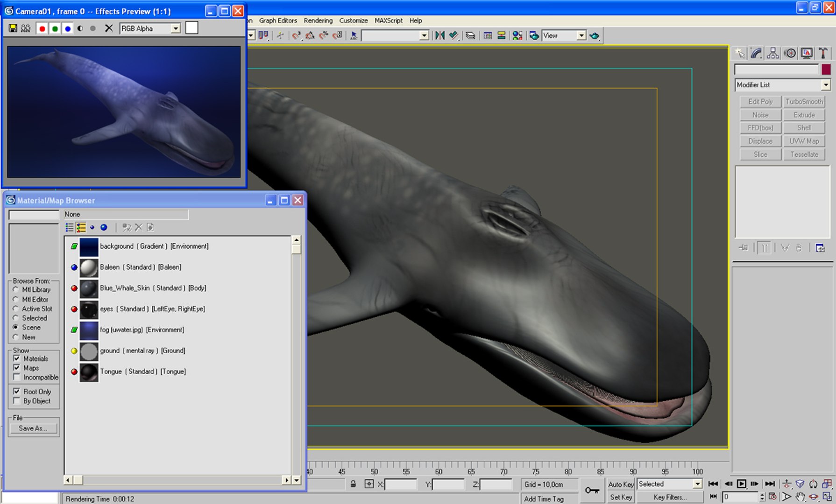Enable the red channel in preview

[42, 28]
